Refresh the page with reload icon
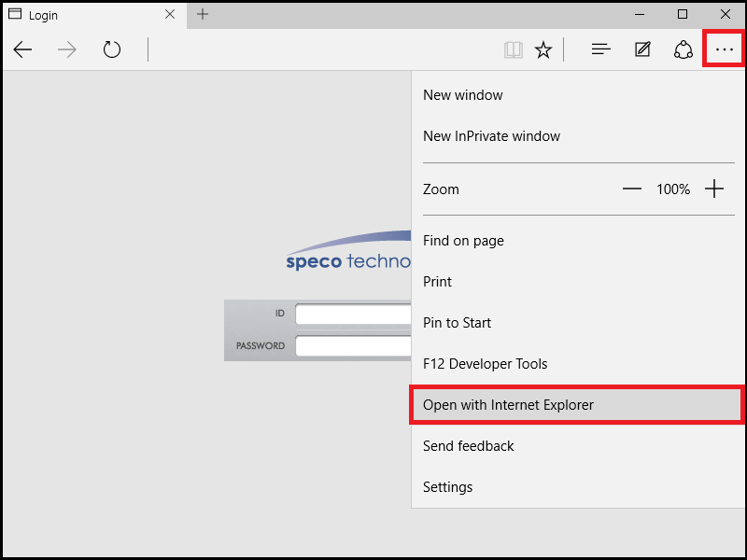This screenshot has width=747, height=560. (112, 49)
